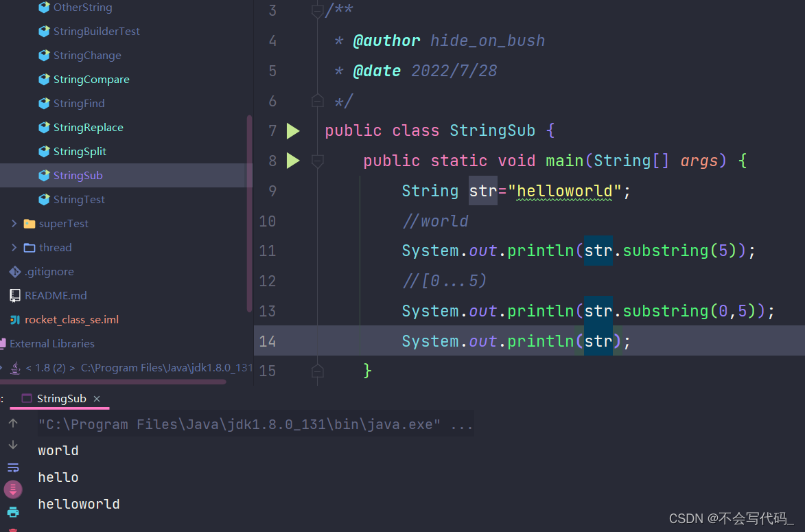Select External Libraries node
Image resolution: width=805 pixels, height=532 pixels.
click(x=52, y=343)
